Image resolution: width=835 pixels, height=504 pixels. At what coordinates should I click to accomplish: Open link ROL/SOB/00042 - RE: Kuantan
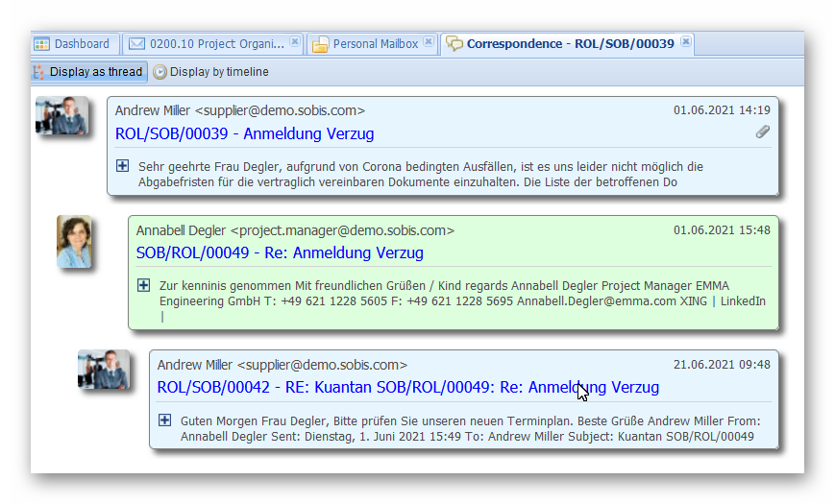pos(407,388)
